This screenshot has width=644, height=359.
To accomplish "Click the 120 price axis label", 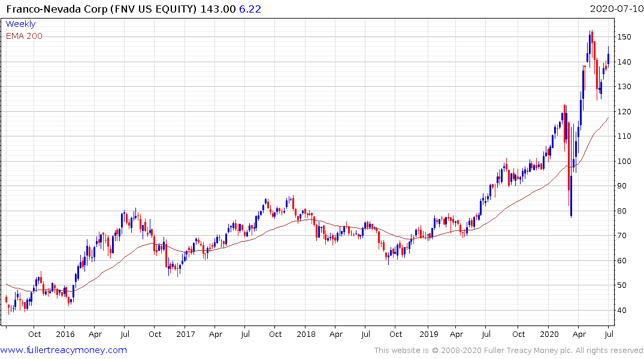I will point(624,112).
